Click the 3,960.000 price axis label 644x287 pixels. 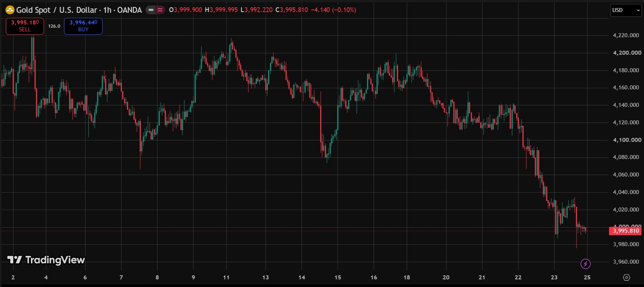pos(626,262)
